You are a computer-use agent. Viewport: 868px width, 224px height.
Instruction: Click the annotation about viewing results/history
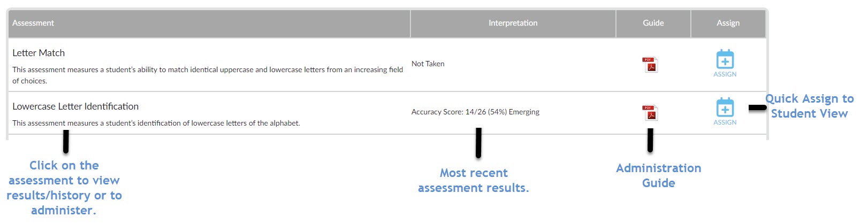click(64, 188)
